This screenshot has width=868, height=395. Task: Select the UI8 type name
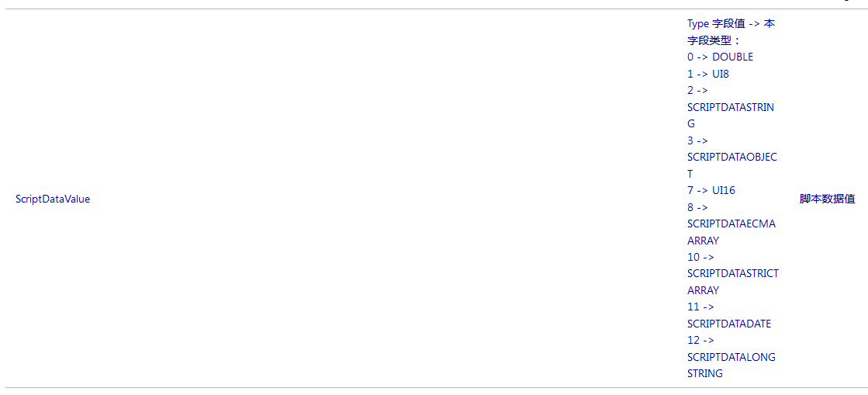[721, 74]
